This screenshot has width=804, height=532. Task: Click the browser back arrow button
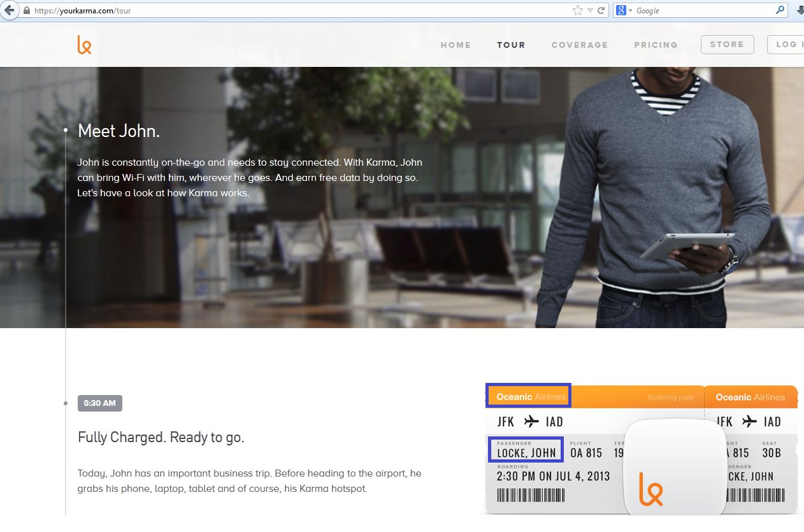9,10
